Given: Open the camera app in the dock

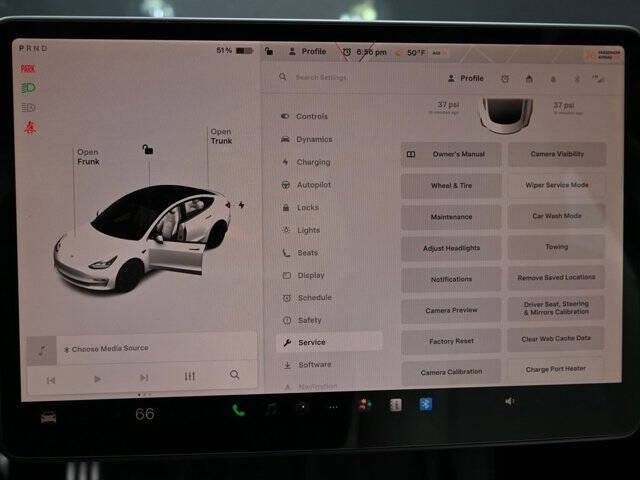Looking at the screenshot, I should point(302,408).
